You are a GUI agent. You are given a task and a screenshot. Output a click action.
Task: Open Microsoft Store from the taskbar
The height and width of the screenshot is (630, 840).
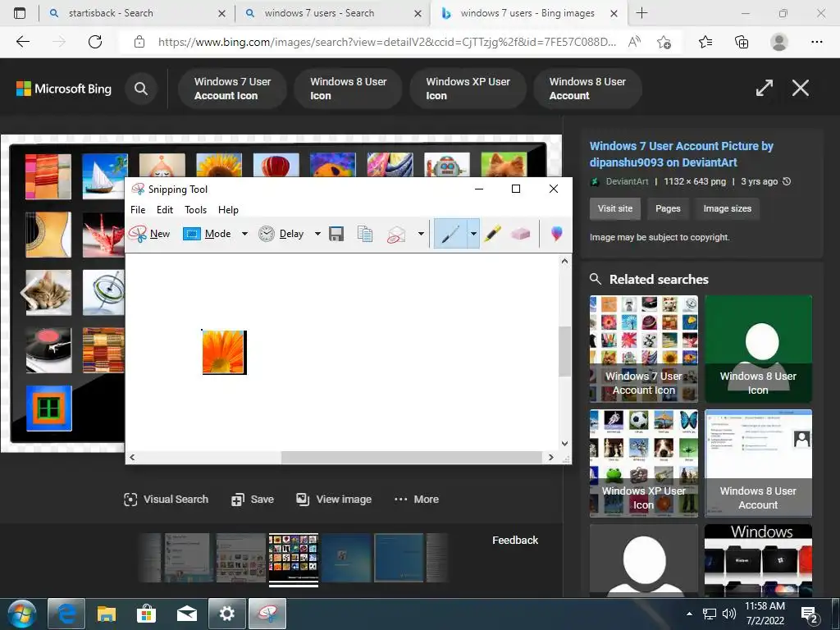(x=146, y=614)
